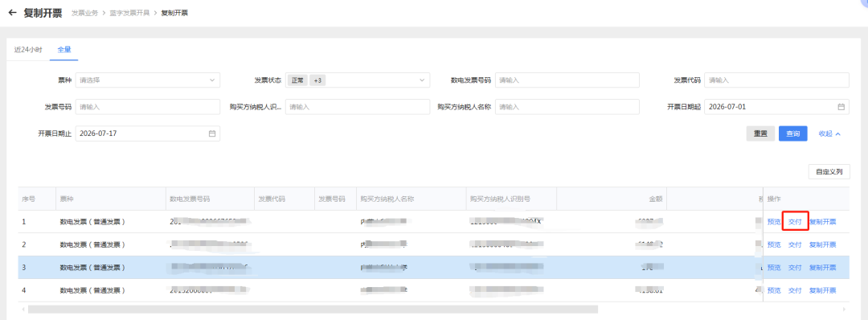Open 发票业务 breadcrumb
Image resolution: width=868 pixels, height=320 pixels.
84,13
